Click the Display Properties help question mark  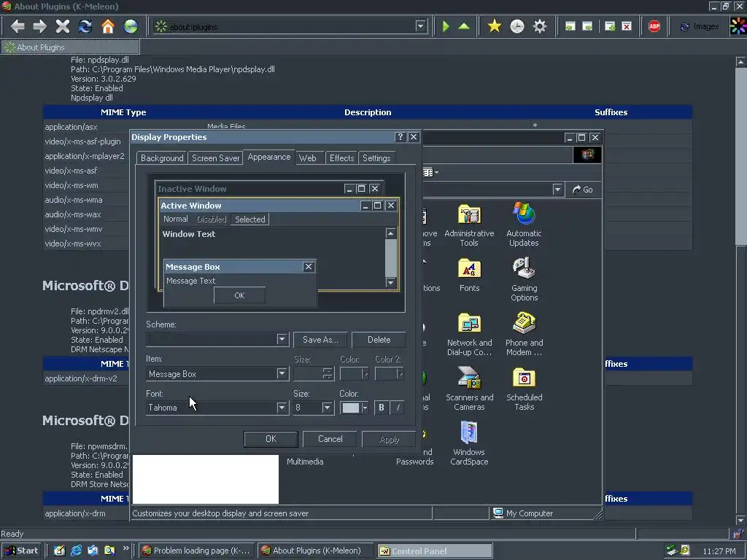point(400,137)
